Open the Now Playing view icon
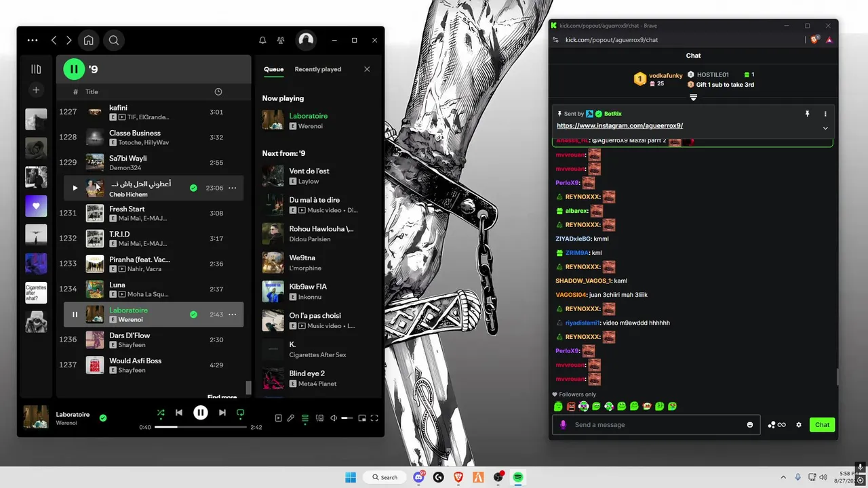Viewport: 868px width, 488px height. pos(278,418)
